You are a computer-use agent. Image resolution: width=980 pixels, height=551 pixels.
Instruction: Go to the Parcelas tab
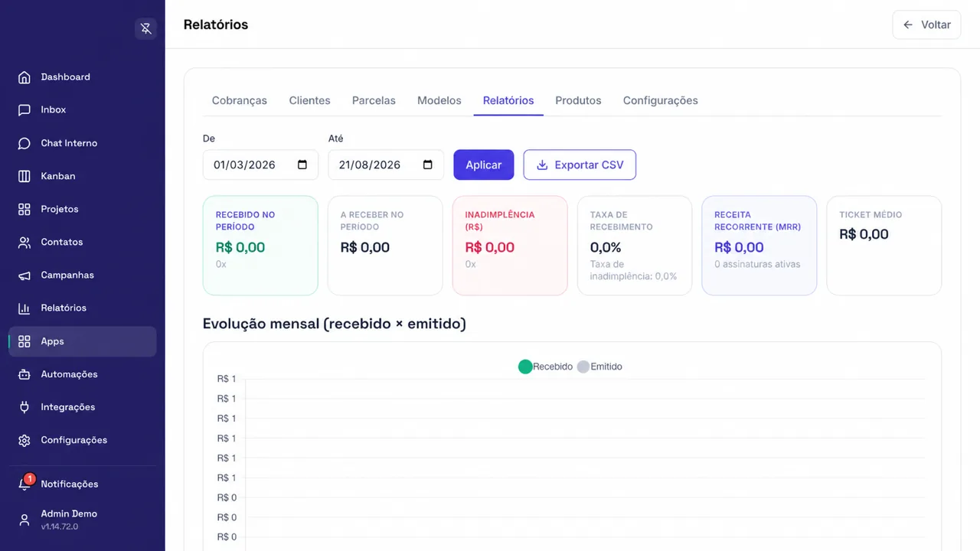coord(374,100)
